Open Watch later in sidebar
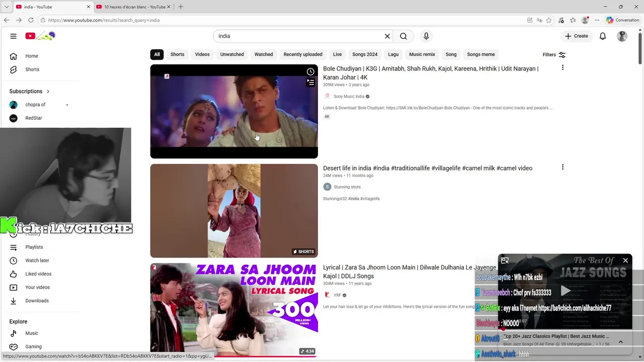This screenshot has height=362, width=644. click(x=37, y=260)
